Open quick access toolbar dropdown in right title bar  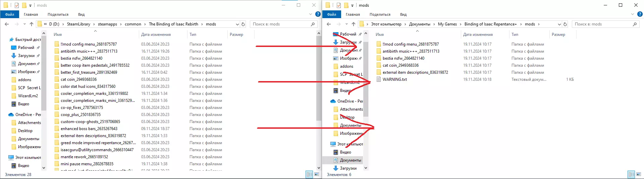pos(352,5)
